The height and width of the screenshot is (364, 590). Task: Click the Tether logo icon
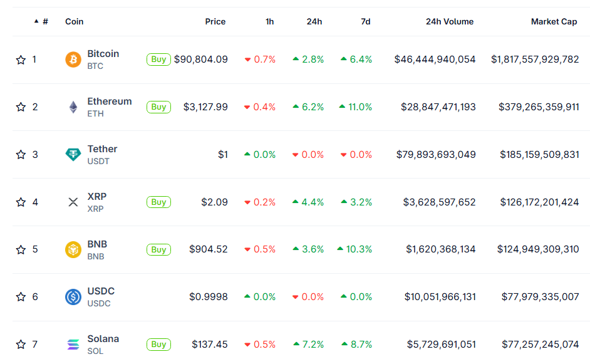(x=73, y=155)
